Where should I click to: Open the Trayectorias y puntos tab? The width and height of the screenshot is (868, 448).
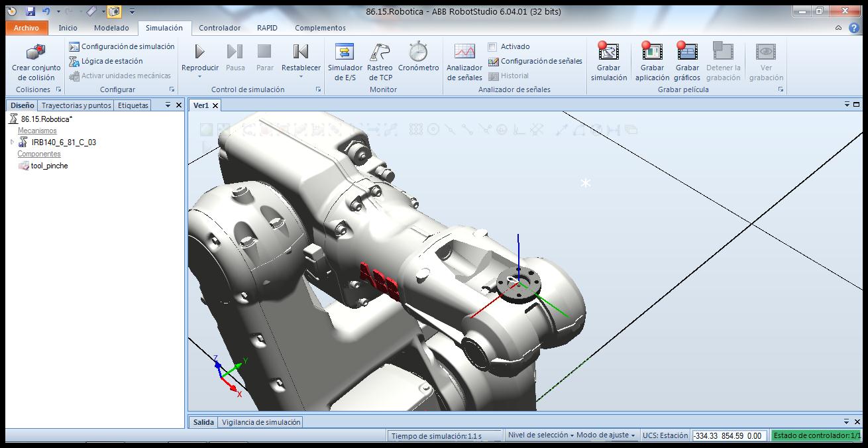76,105
